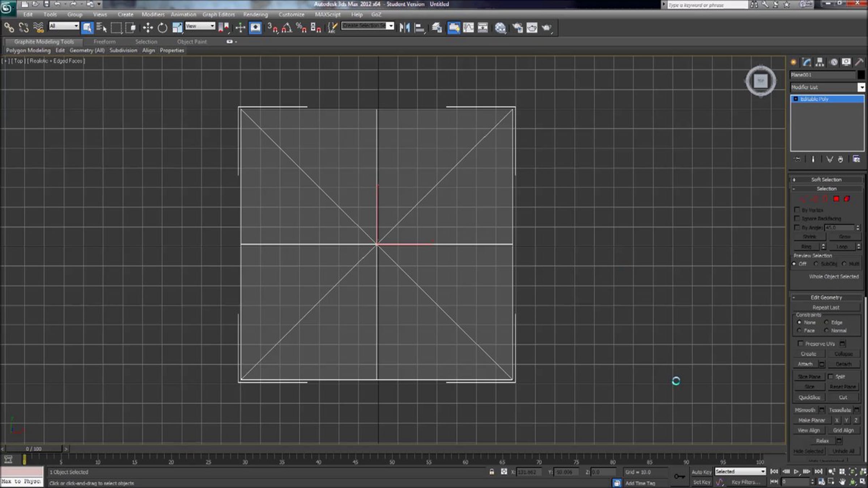Open the Modifiers menu
Image resolution: width=868 pixels, height=488 pixels.
click(153, 14)
